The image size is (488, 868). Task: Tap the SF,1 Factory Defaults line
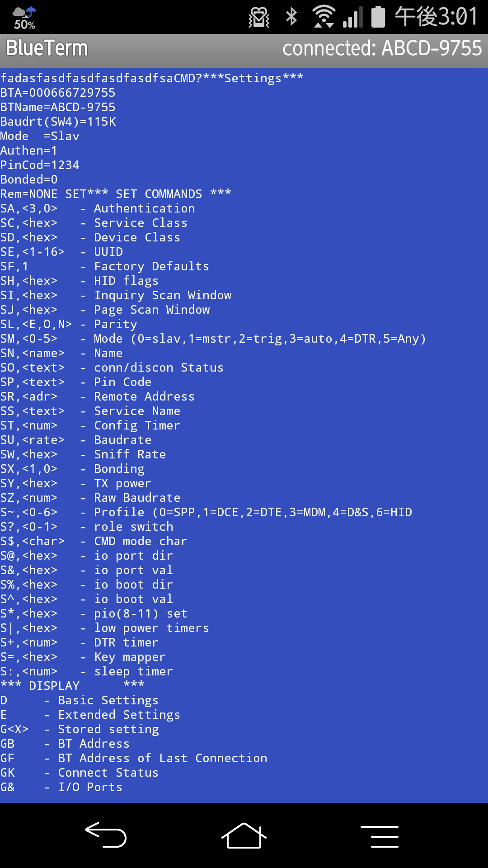click(105, 266)
